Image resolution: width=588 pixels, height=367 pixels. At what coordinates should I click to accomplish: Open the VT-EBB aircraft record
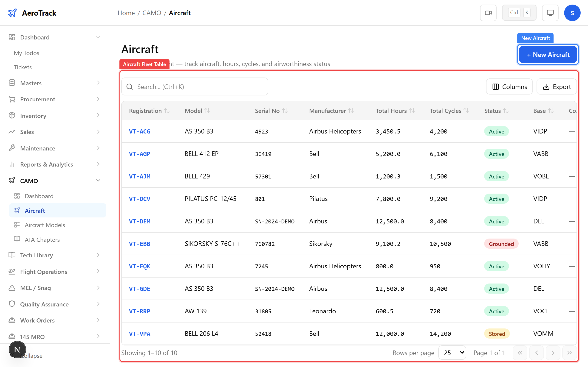(139, 244)
